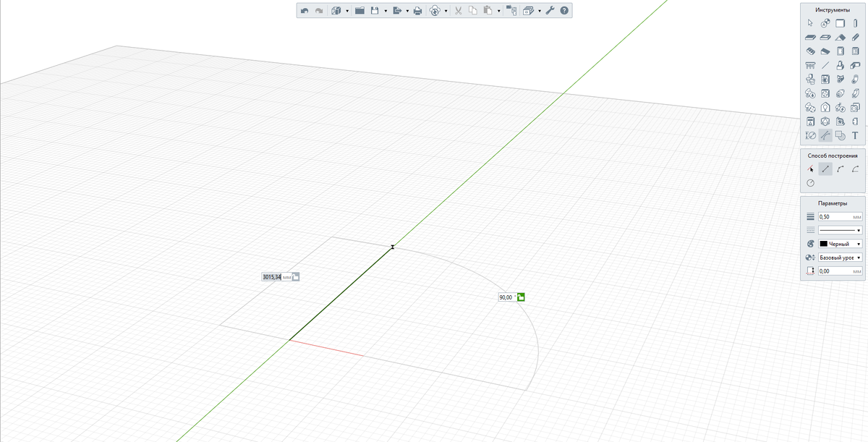This screenshot has height=442, width=868.
Task: Choose automatic pick construction method
Action: point(811,169)
